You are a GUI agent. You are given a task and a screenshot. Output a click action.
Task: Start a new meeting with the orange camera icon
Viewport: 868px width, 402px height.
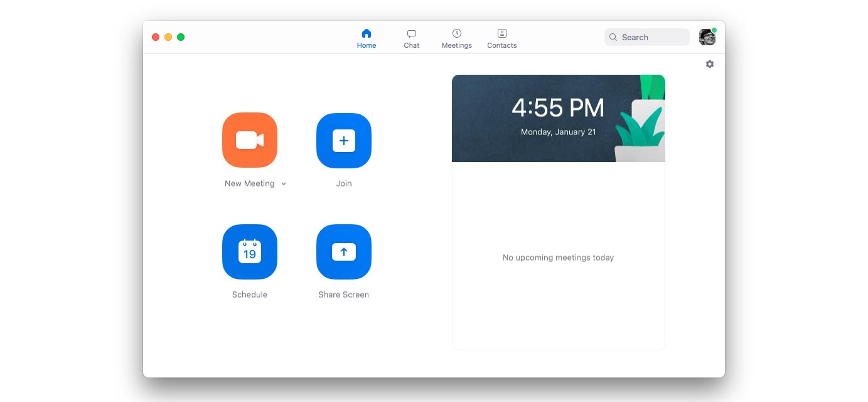[249, 140]
